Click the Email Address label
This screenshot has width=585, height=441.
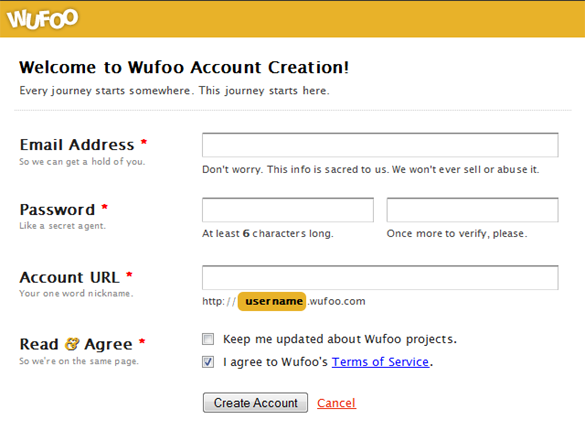pyautogui.click(x=77, y=145)
